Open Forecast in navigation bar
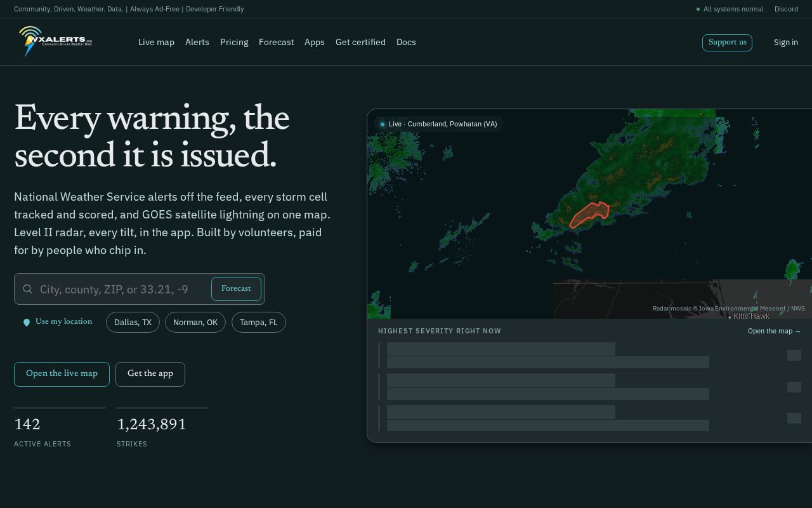812x508 pixels. point(277,42)
